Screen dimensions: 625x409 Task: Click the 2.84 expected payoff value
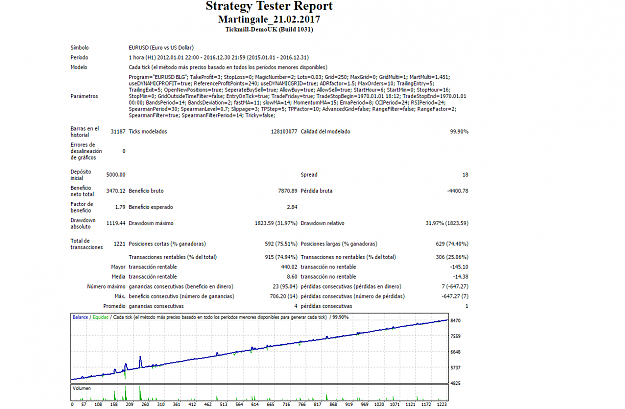coord(292,207)
